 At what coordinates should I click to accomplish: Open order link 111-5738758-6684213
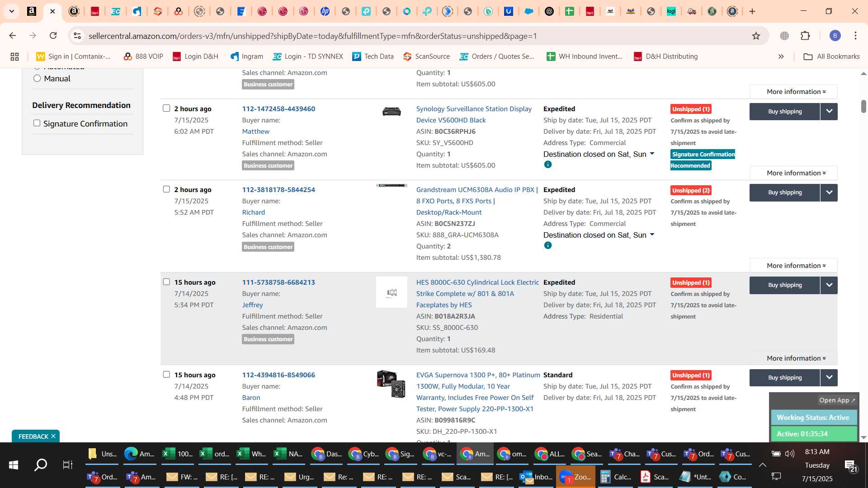click(278, 282)
